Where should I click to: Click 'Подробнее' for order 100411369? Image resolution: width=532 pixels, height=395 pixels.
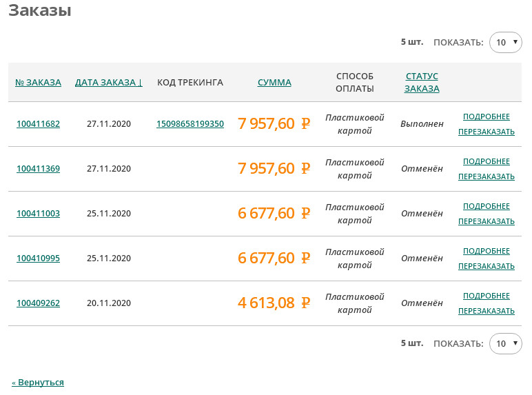[487, 161]
